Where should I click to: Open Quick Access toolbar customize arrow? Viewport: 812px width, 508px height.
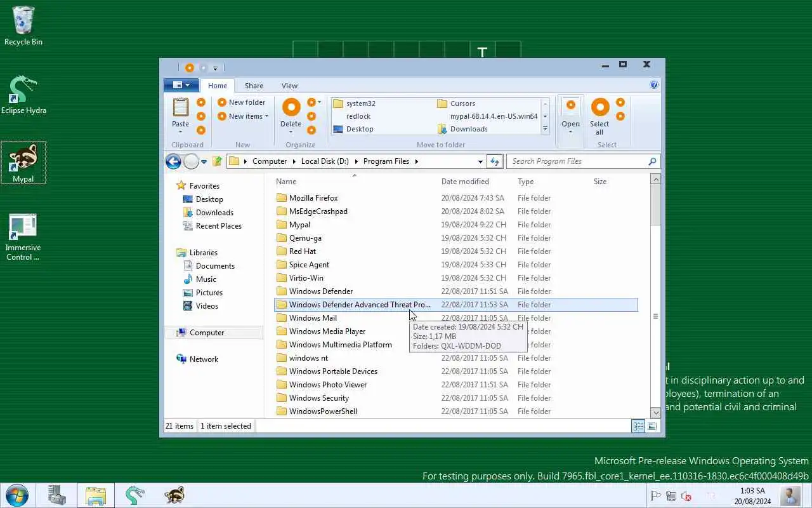coord(215,68)
